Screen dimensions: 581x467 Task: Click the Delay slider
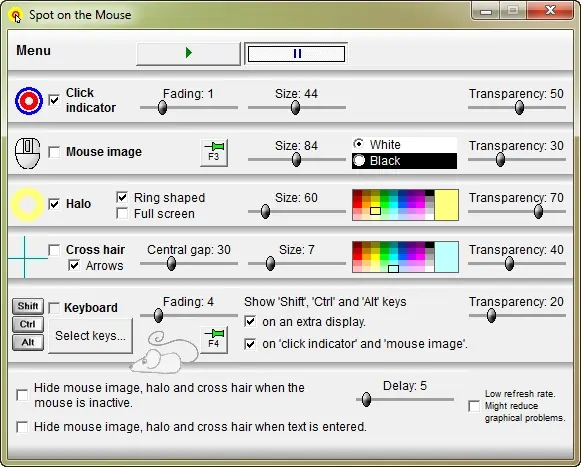tap(405, 400)
